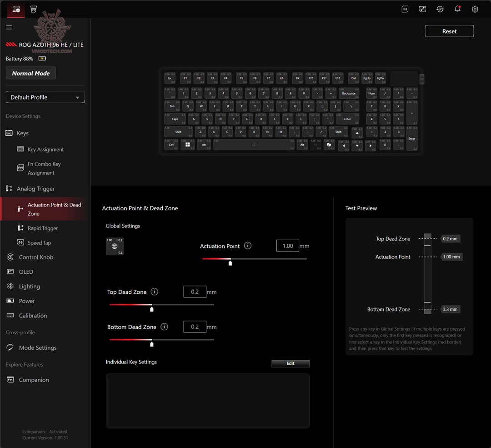491x448 pixels.
Task: Click the left Ctrl key on diagram
Action: [171, 145]
